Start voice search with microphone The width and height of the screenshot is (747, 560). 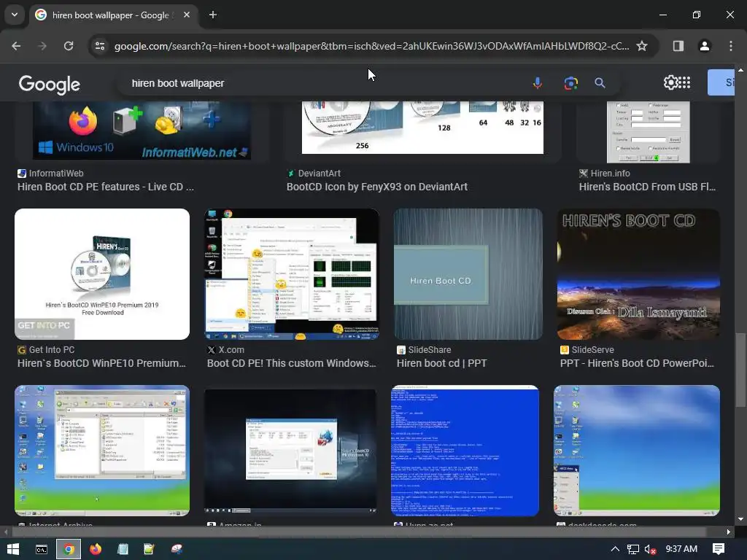538,83
